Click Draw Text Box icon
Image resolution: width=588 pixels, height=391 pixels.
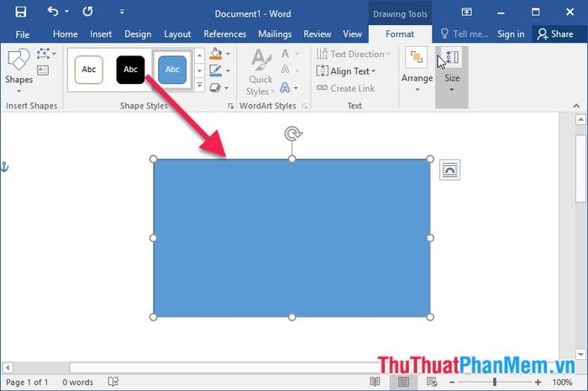tap(43, 70)
